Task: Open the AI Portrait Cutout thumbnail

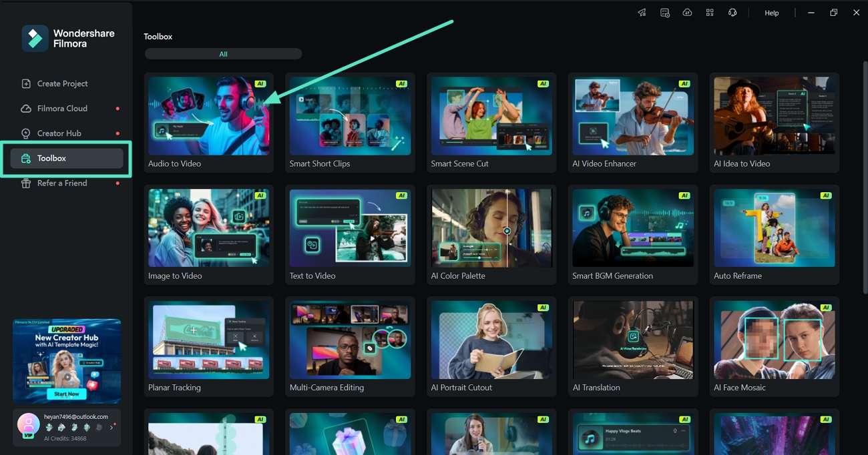Action: [x=491, y=340]
